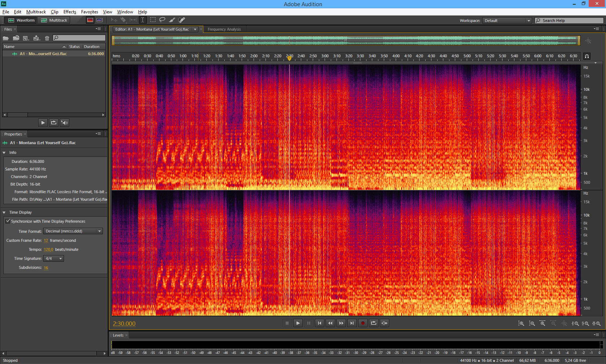This screenshot has width=606, height=364.
Task: Open the Effects menu
Action: 70,12
